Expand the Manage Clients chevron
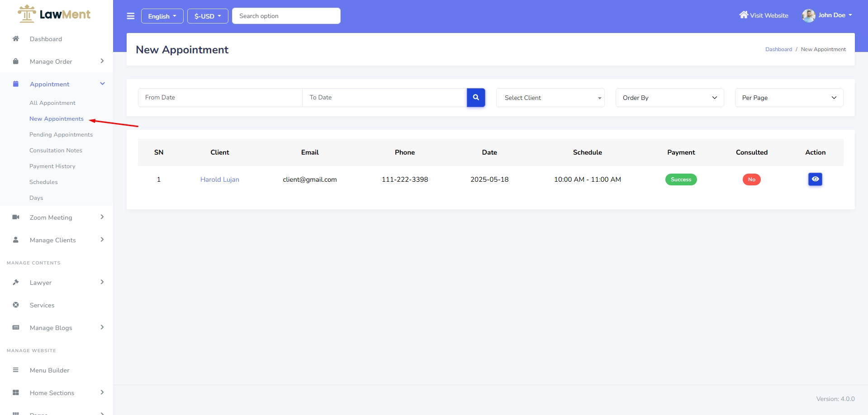 pos(102,240)
